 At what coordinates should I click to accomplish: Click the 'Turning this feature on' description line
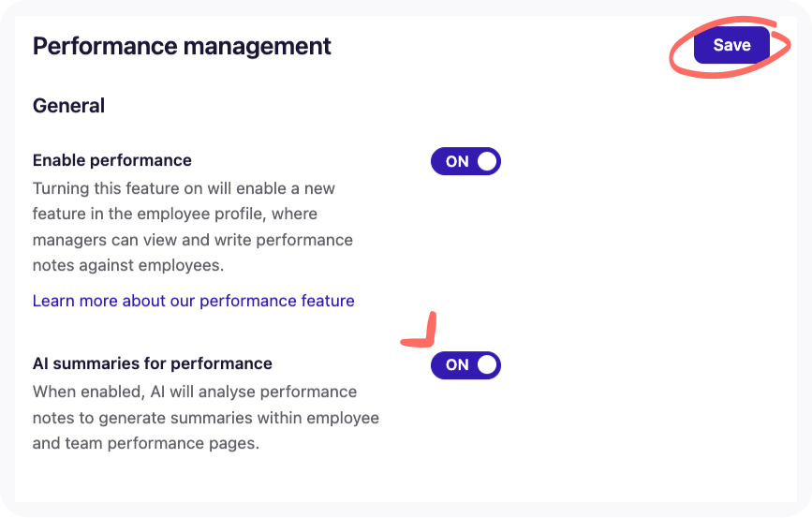pyautogui.click(x=184, y=188)
